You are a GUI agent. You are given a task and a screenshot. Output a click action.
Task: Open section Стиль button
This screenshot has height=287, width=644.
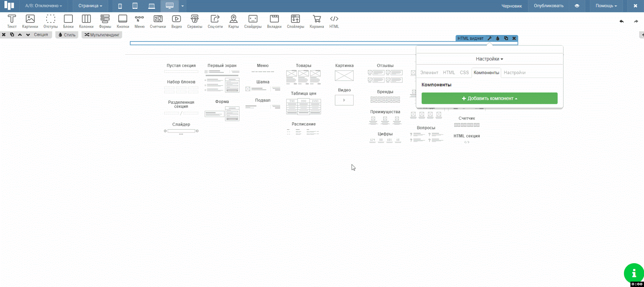pyautogui.click(x=67, y=35)
